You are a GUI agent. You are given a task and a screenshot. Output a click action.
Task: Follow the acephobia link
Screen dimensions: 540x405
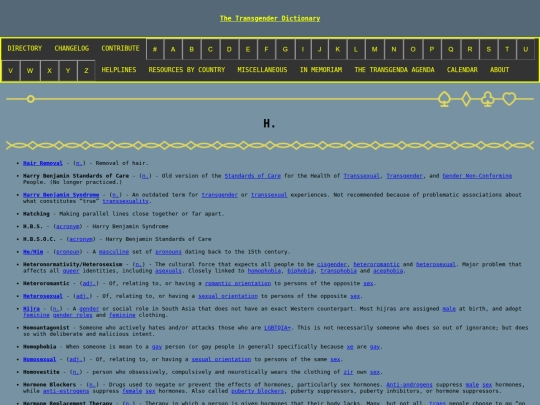[388, 271]
